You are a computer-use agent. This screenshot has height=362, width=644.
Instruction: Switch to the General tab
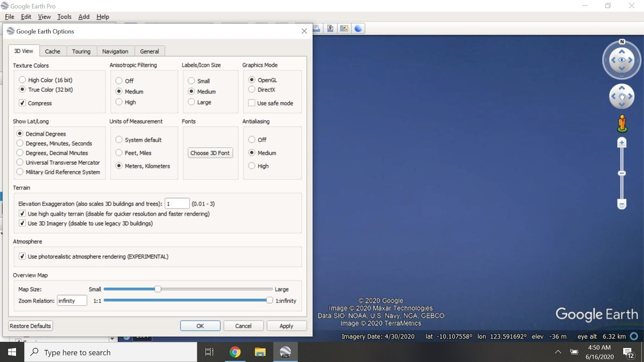pyautogui.click(x=149, y=51)
